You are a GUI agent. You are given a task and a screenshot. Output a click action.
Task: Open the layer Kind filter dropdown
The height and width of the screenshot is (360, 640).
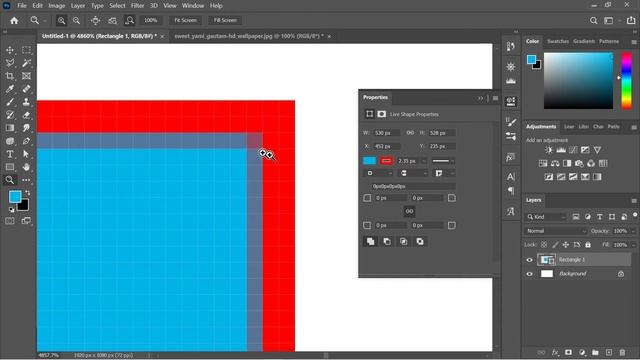click(545, 217)
